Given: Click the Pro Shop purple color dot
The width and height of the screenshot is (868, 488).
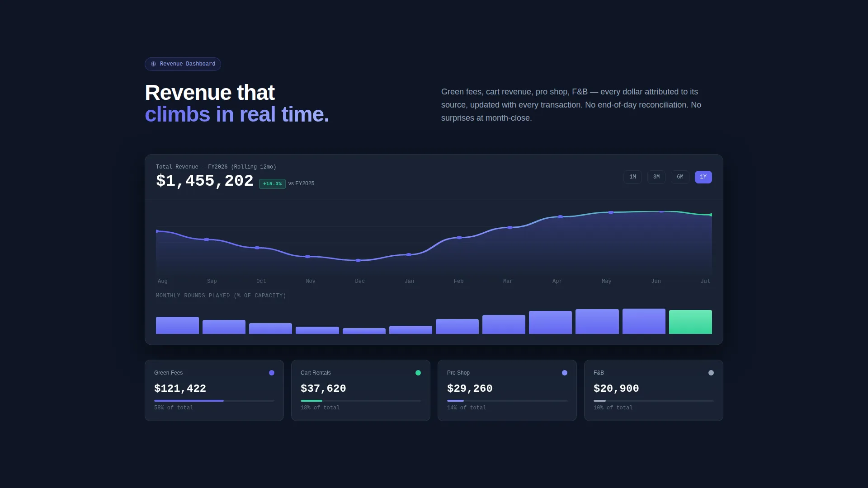Looking at the screenshot, I should click(565, 373).
